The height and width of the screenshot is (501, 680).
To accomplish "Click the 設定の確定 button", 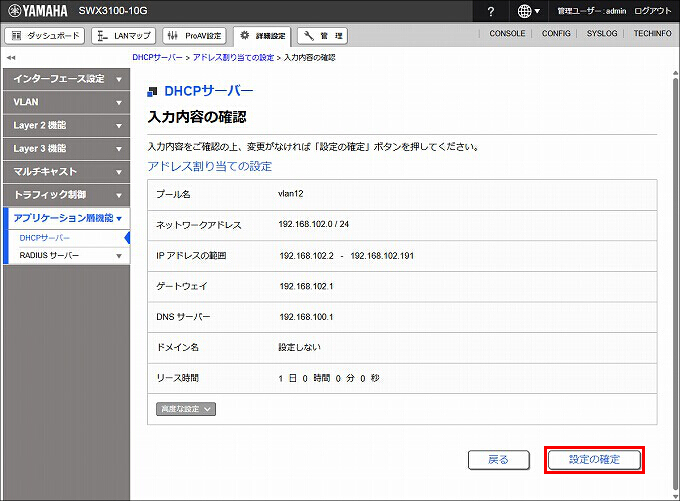I will pos(594,460).
